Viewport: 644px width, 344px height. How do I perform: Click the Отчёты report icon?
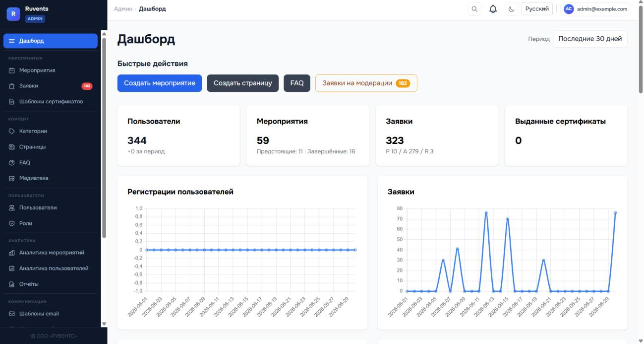coord(12,284)
